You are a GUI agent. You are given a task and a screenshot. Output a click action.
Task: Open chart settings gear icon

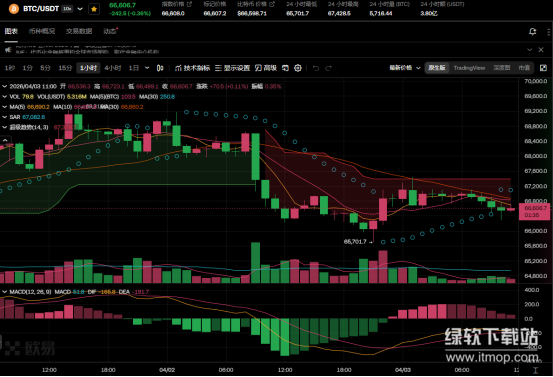pyautogui.click(x=298, y=68)
